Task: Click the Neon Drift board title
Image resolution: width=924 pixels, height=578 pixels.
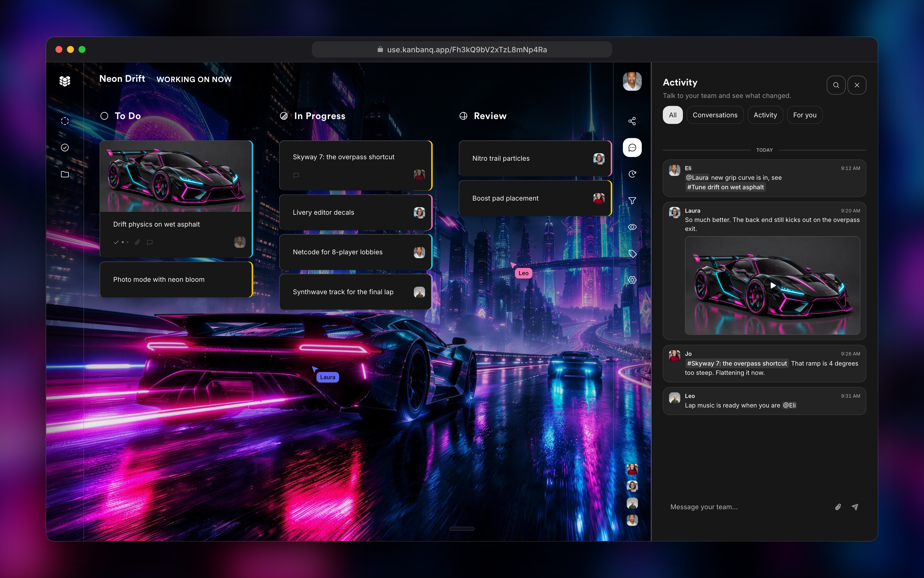Action: click(122, 79)
